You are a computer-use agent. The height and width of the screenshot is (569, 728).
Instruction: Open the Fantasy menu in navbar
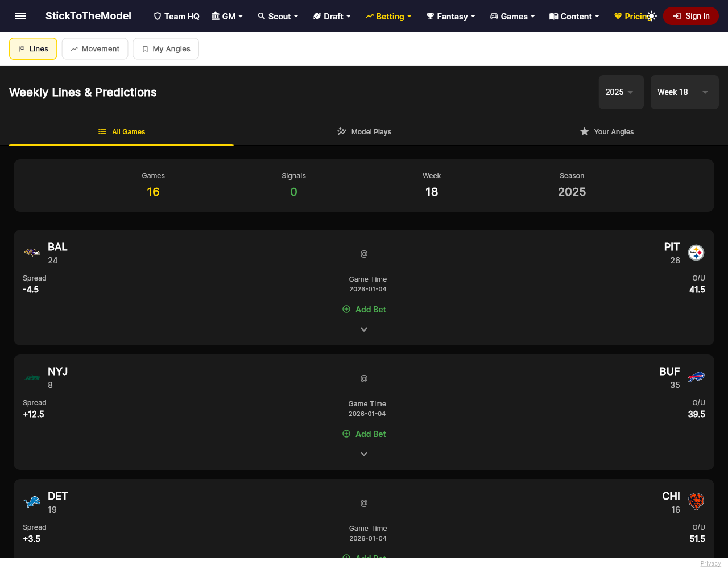(x=451, y=16)
